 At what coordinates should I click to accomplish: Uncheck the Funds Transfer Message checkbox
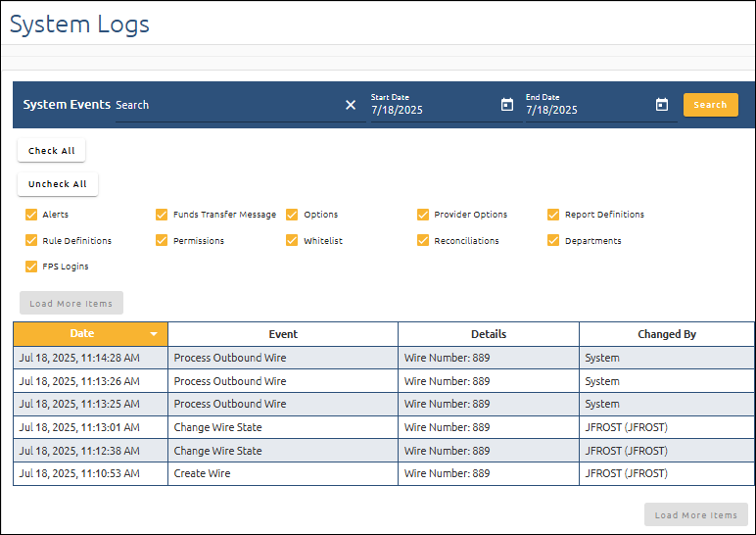163,215
